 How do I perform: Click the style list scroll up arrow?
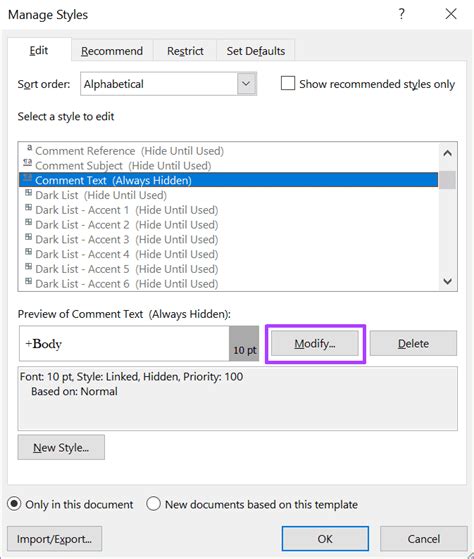(x=447, y=153)
